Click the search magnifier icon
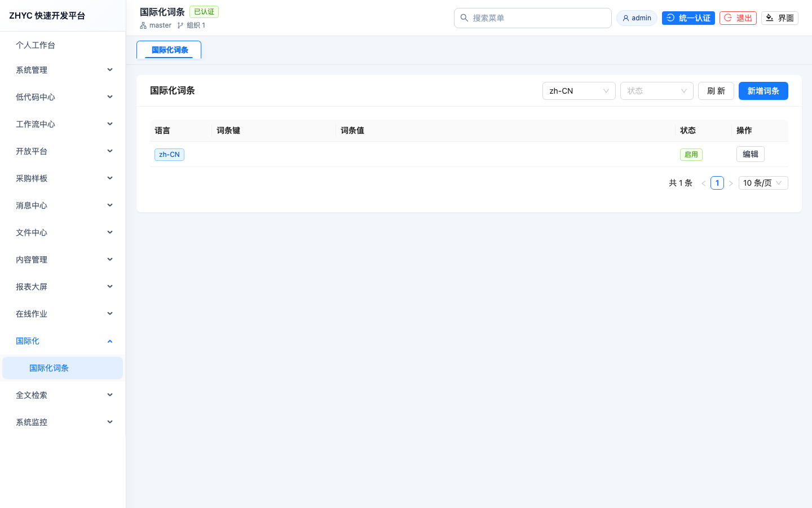Image resolution: width=812 pixels, height=508 pixels. pyautogui.click(x=464, y=18)
